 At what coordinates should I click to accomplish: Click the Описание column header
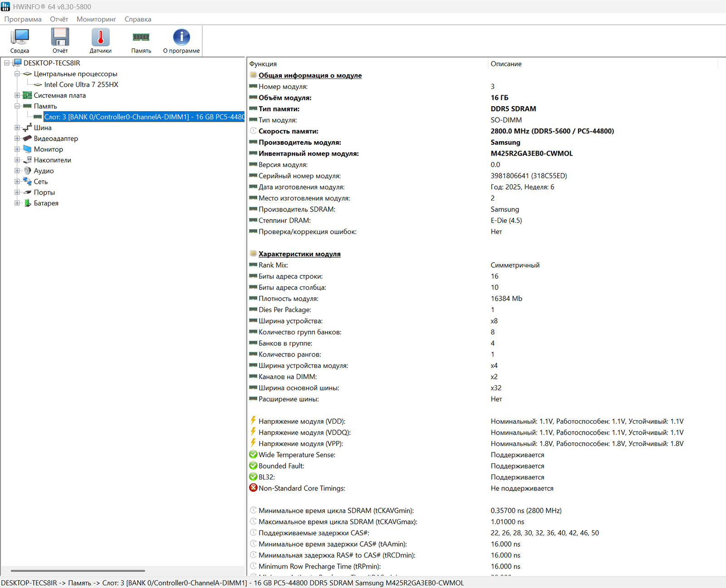click(506, 64)
